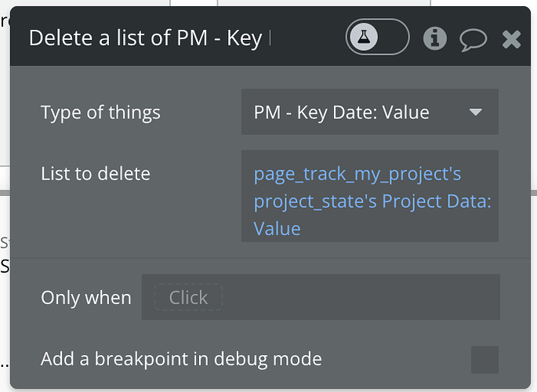Enable the breakpoint in debug mode checkbox

[x=484, y=359]
